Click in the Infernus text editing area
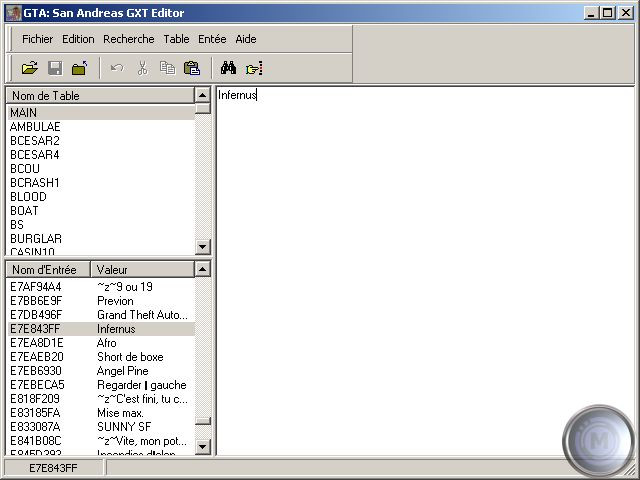The width and height of the screenshot is (640, 480). [420, 270]
